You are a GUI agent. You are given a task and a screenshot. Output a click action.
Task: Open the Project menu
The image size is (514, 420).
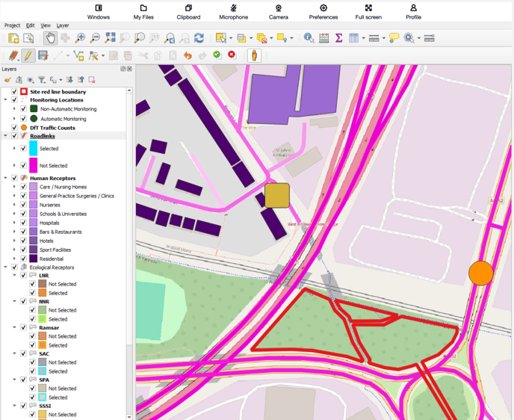pyautogui.click(x=12, y=25)
